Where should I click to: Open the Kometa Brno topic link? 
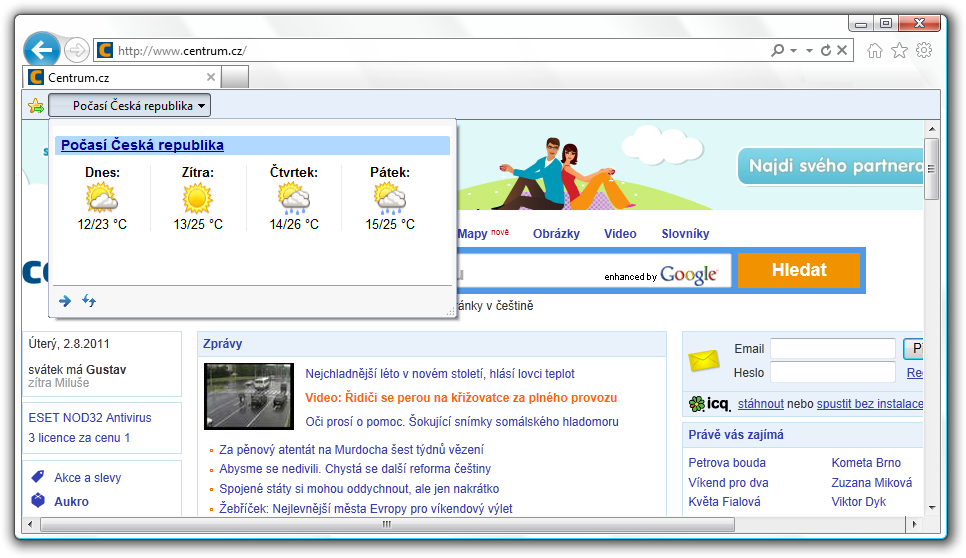pyautogui.click(x=866, y=463)
